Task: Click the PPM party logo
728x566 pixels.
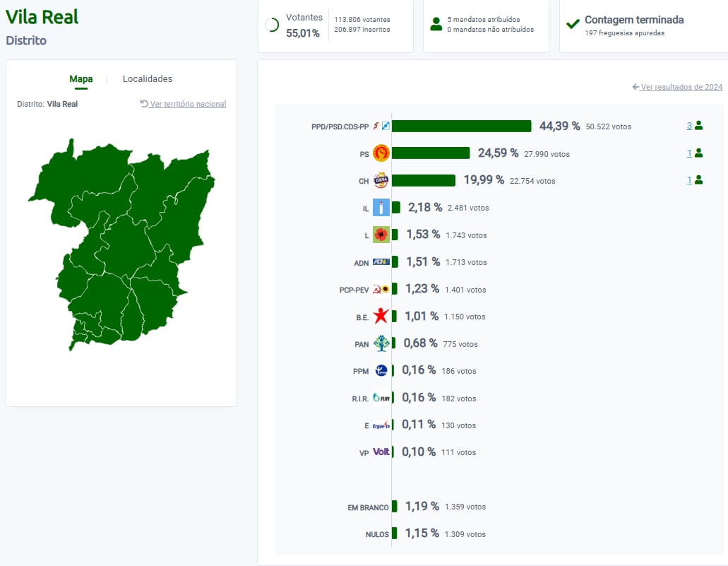Action: click(381, 371)
